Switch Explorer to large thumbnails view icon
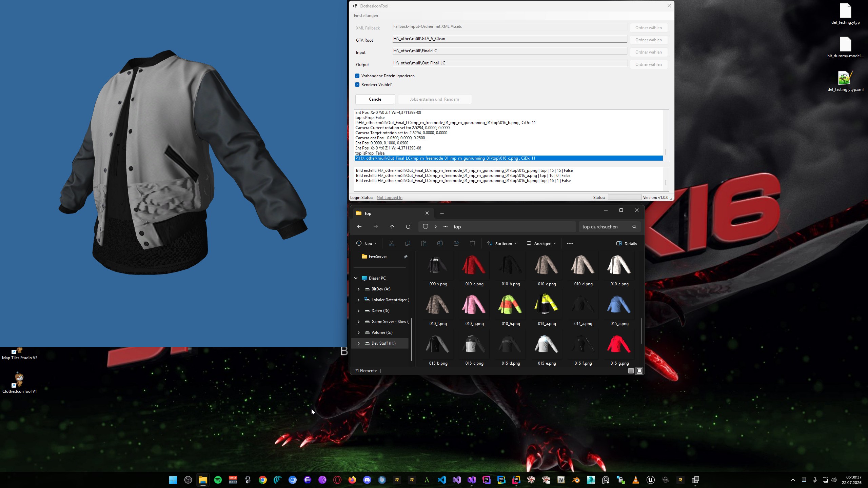The image size is (868, 488). click(x=639, y=371)
